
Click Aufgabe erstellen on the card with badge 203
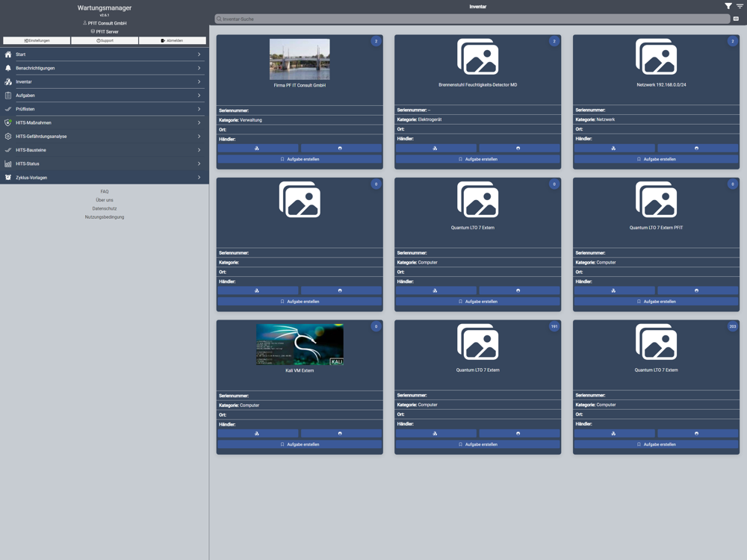[657, 444]
